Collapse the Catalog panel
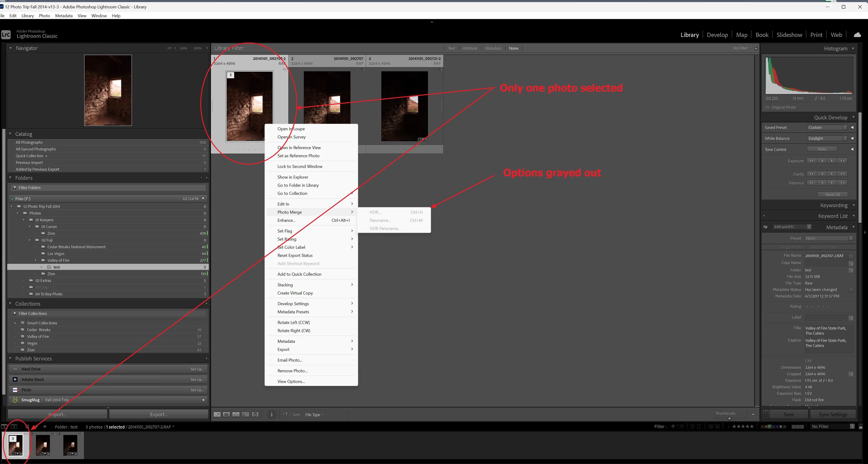This screenshot has width=868, height=464. tap(10, 134)
